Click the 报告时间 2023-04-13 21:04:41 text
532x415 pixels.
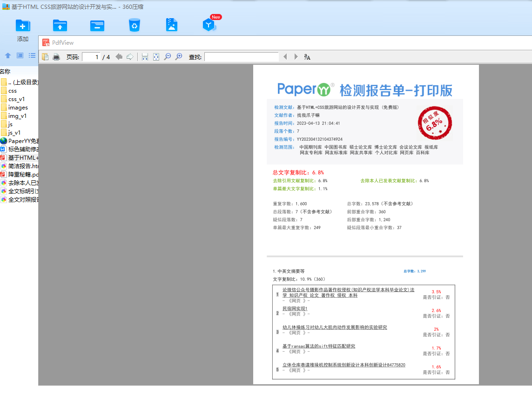307,123
